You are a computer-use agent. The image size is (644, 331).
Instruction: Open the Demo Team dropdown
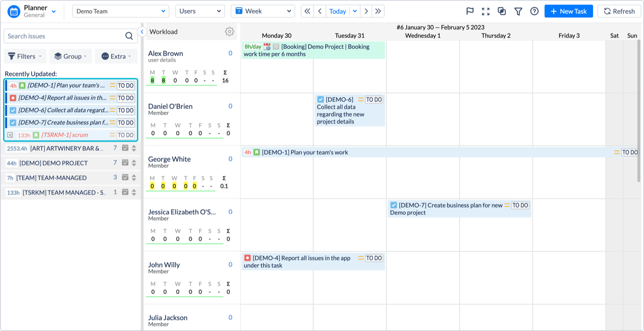point(120,11)
